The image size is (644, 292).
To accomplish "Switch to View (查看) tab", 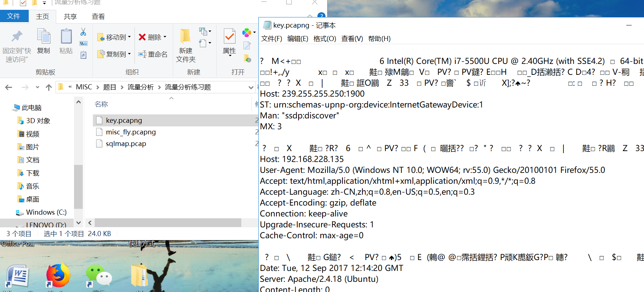I will pyautogui.click(x=98, y=17).
